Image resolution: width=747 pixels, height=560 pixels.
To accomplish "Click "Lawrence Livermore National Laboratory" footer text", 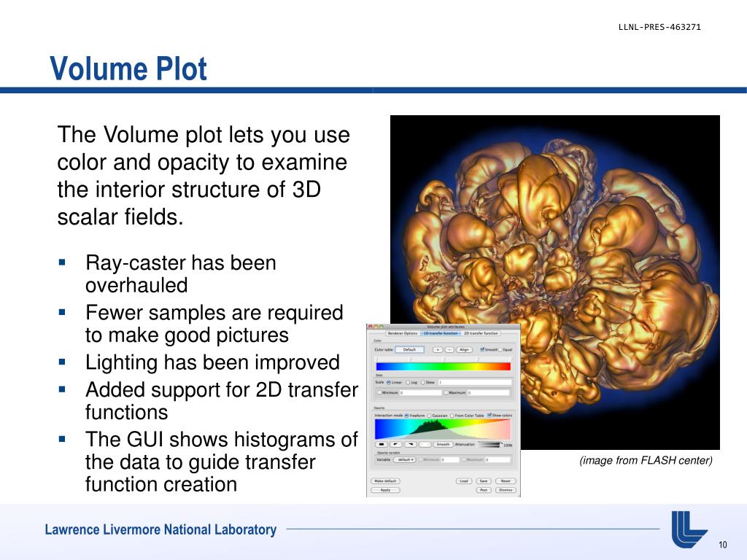I will pyautogui.click(x=160, y=529).
